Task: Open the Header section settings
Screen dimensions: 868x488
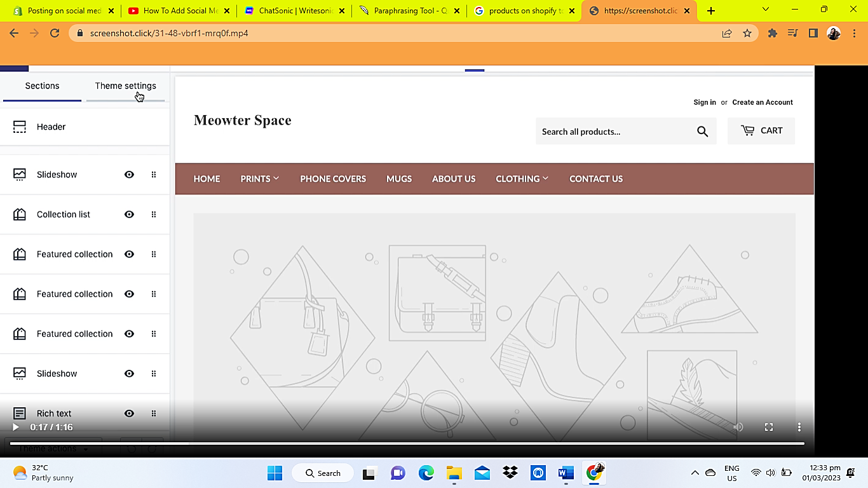Action: pos(85,127)
